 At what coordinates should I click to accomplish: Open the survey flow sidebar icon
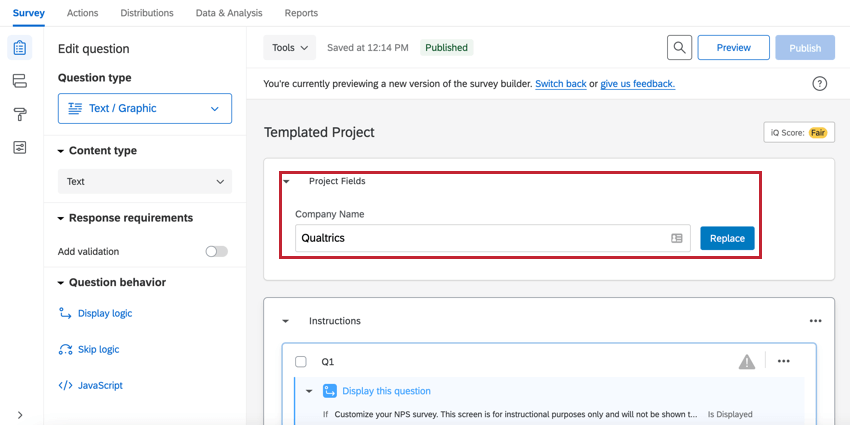coord(20,81)
